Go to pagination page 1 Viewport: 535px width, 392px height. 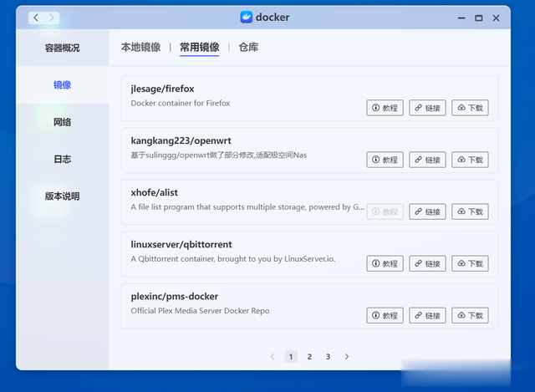291,357
